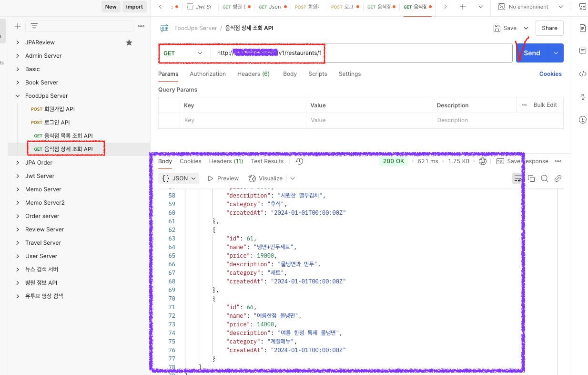Click the Visualize button
This screenshot has height=375, width=588.
point(266,178)
